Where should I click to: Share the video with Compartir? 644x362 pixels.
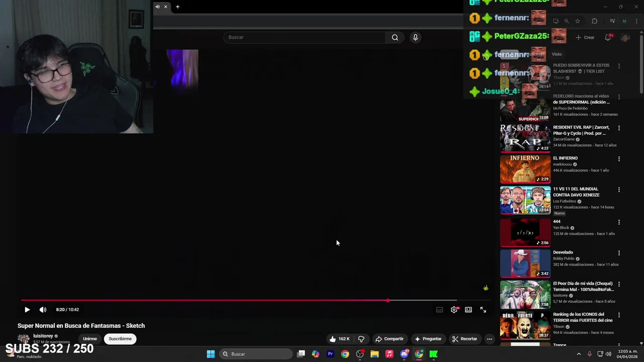pos(389,339)
